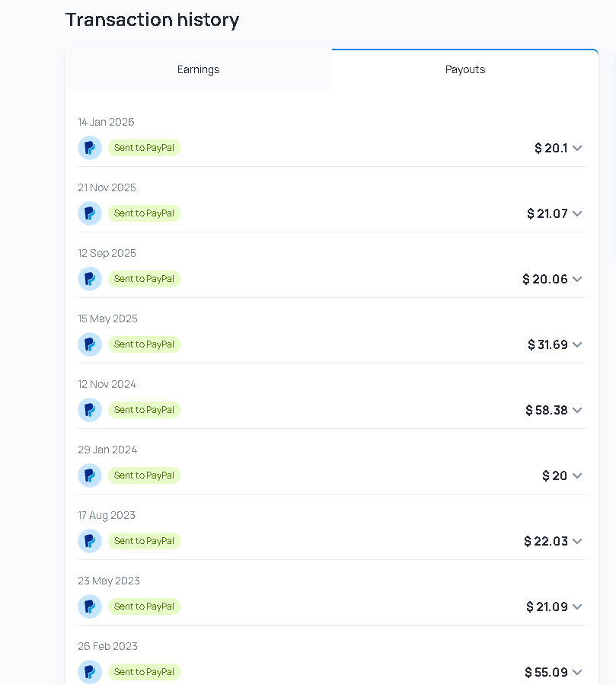This screenshot has width=616, height=685.
Task: Click the PayPal icon for 17 Aug 2023 payout
Action: tap(90, 541)
